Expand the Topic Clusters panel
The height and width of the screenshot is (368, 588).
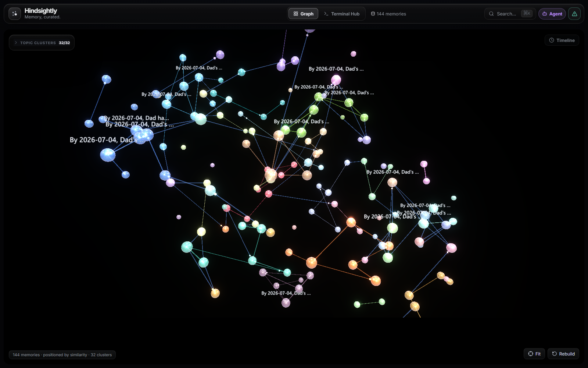(42, 43)
